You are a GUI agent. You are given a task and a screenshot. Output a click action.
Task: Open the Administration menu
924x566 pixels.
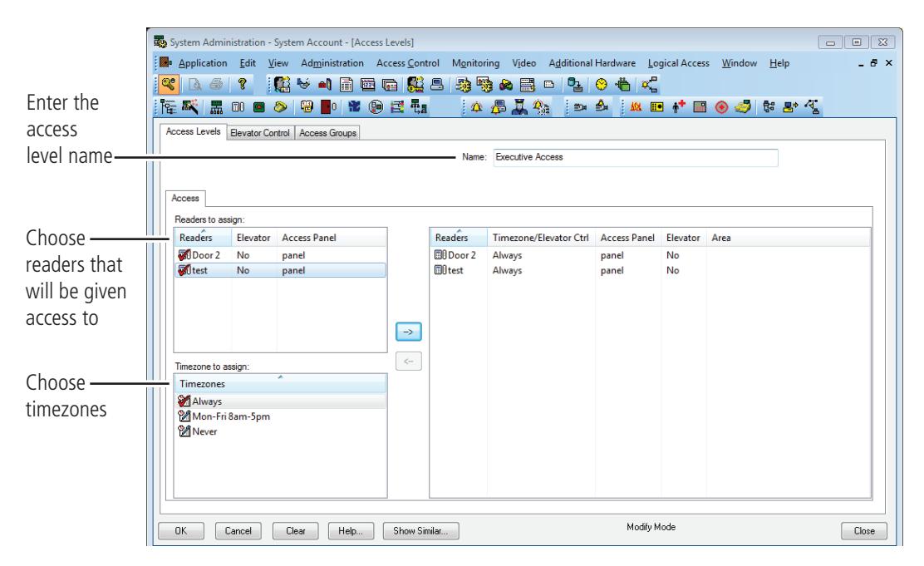point(332,63)
